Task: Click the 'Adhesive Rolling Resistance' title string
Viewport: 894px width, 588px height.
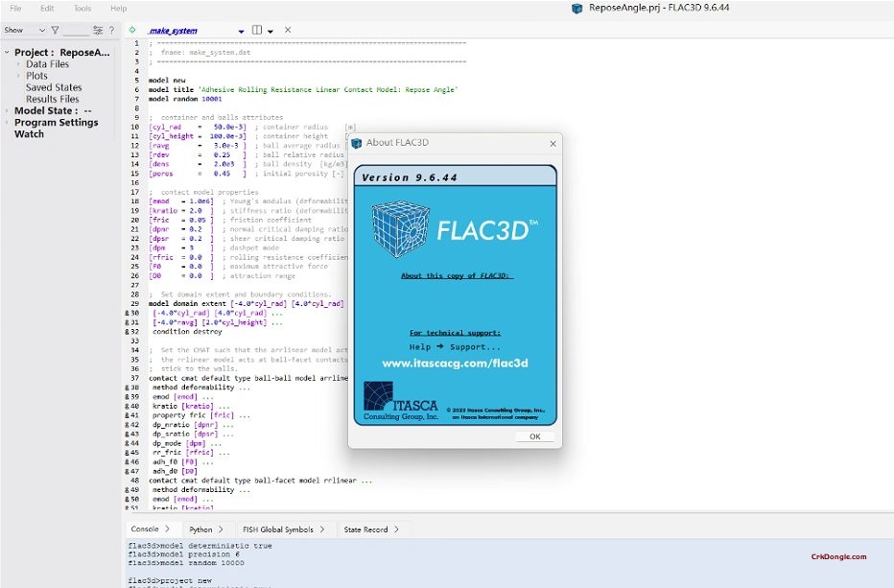Action: (x=328, y=89)
